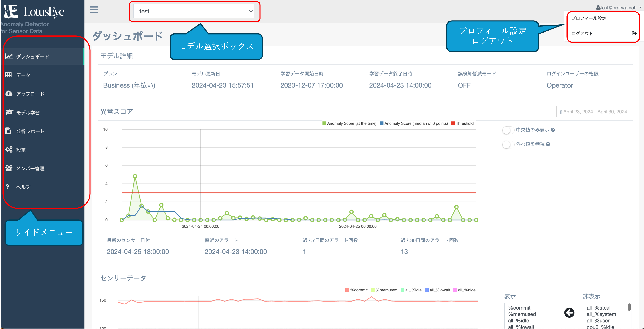Click the peak anomaly score point near 5
Image resolution: width=644 pixels, height=329 pixels.
pos(135,176)
